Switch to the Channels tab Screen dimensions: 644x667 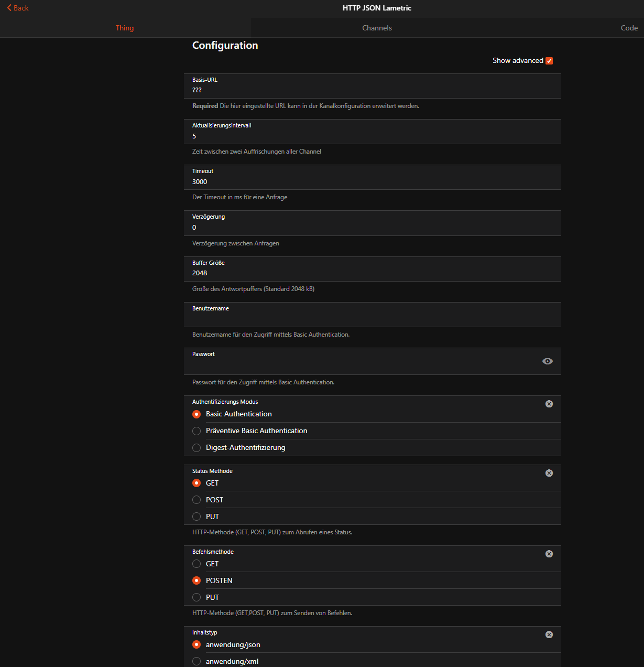point(377,28)
